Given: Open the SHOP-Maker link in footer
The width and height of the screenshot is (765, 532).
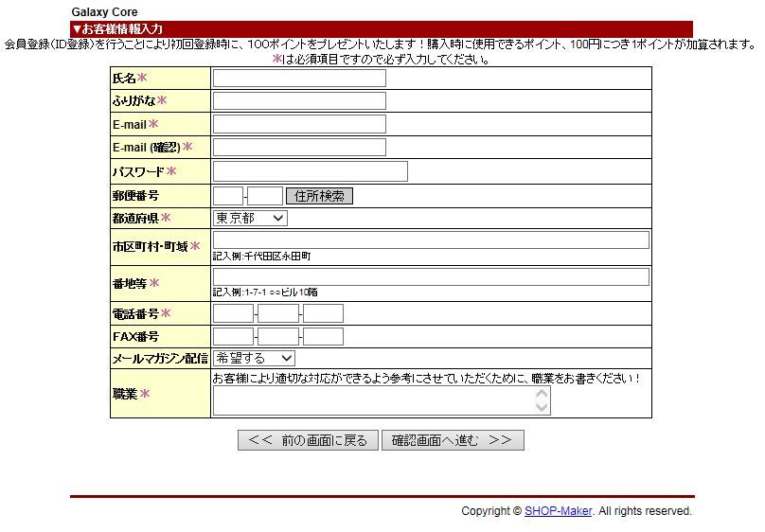Looking at the screenshot, I should pyautogui.click(x=559, y=511).
